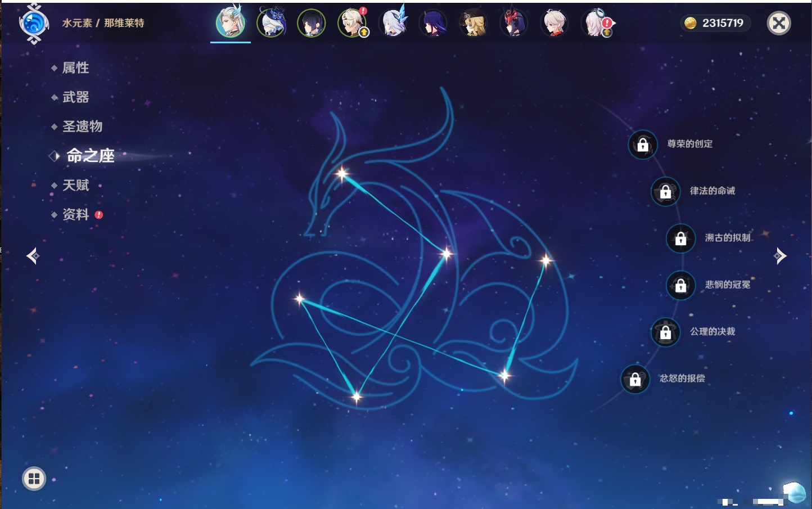Pick the character avatar wearing a red mask
The width and height of the screenshot is (812, 509).
514,23
